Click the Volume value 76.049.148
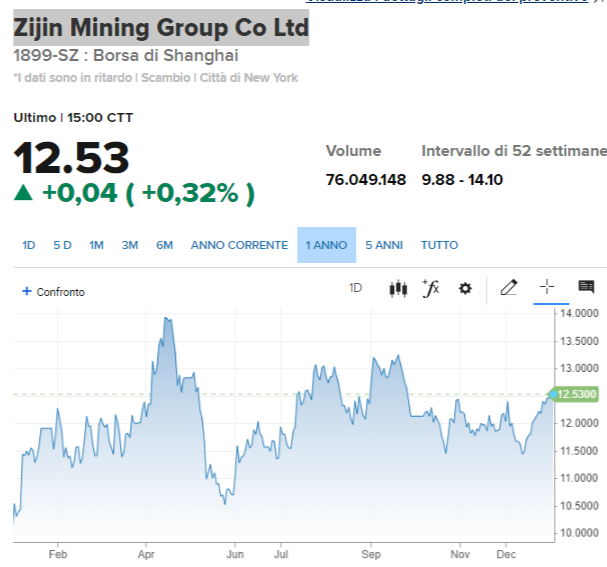 tap(366, 180)
